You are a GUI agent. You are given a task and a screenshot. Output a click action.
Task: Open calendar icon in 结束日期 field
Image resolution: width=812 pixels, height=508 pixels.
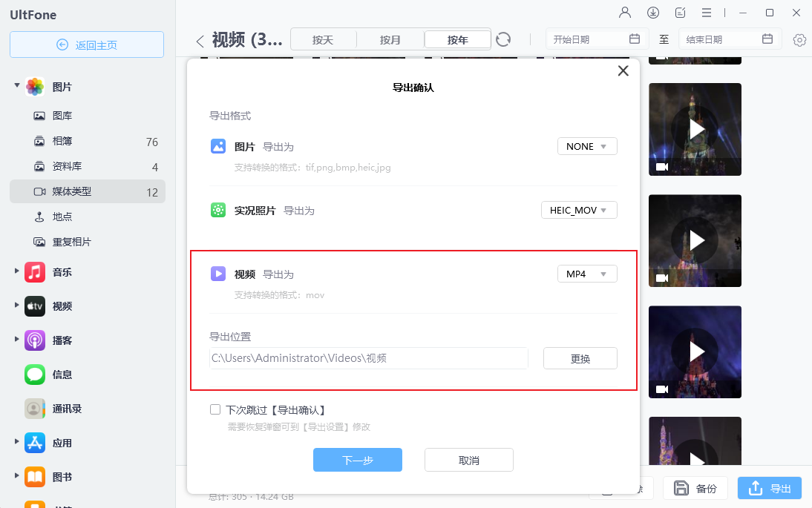tap(767, 39)
